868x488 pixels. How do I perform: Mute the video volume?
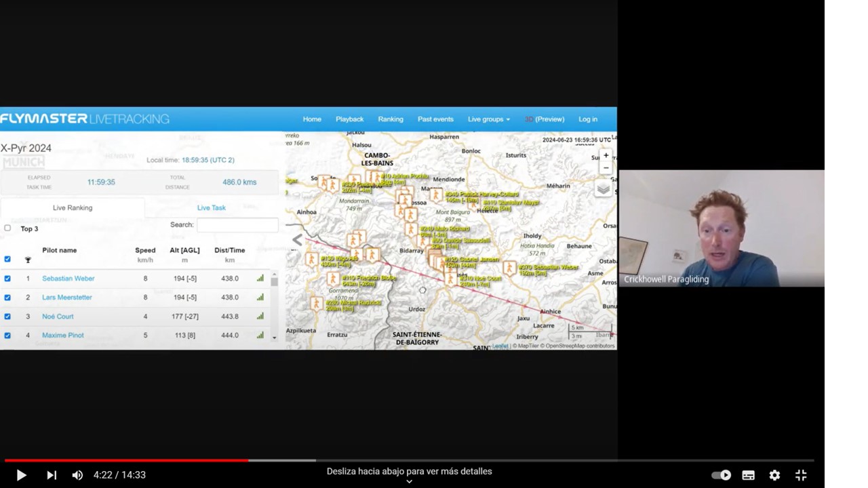click(77, 475)
